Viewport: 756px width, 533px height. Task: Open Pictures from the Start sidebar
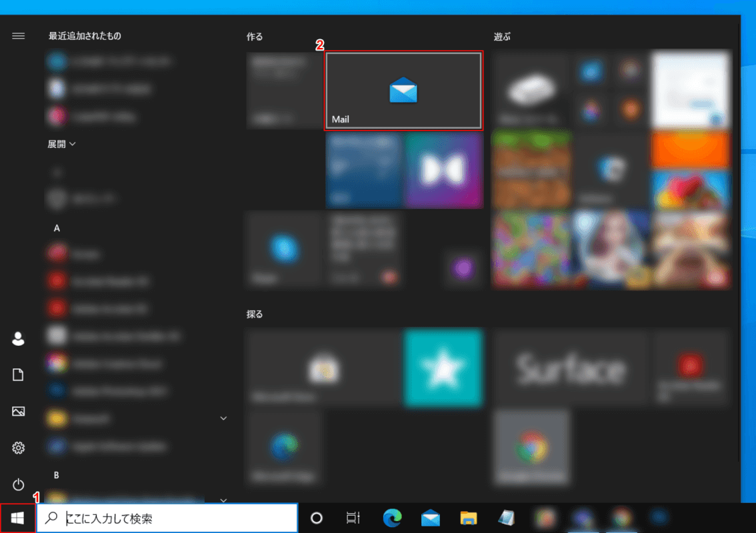(18, 411)
